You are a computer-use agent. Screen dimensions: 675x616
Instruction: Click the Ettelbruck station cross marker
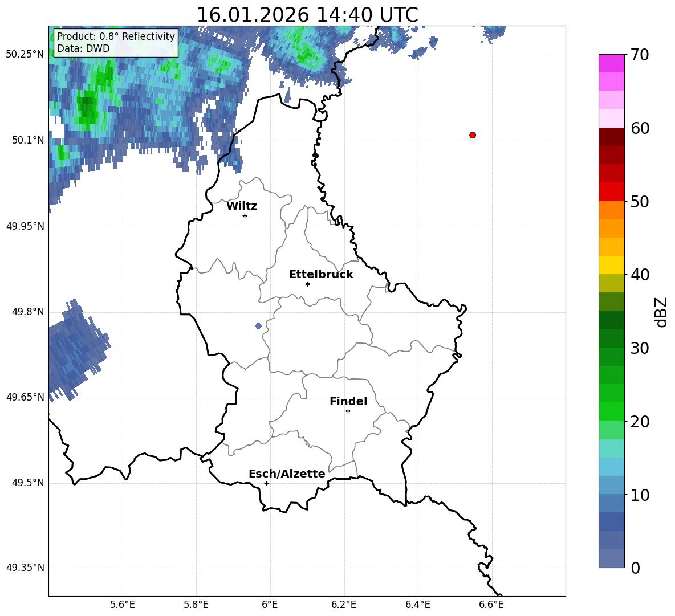click(x=307, y=284)
